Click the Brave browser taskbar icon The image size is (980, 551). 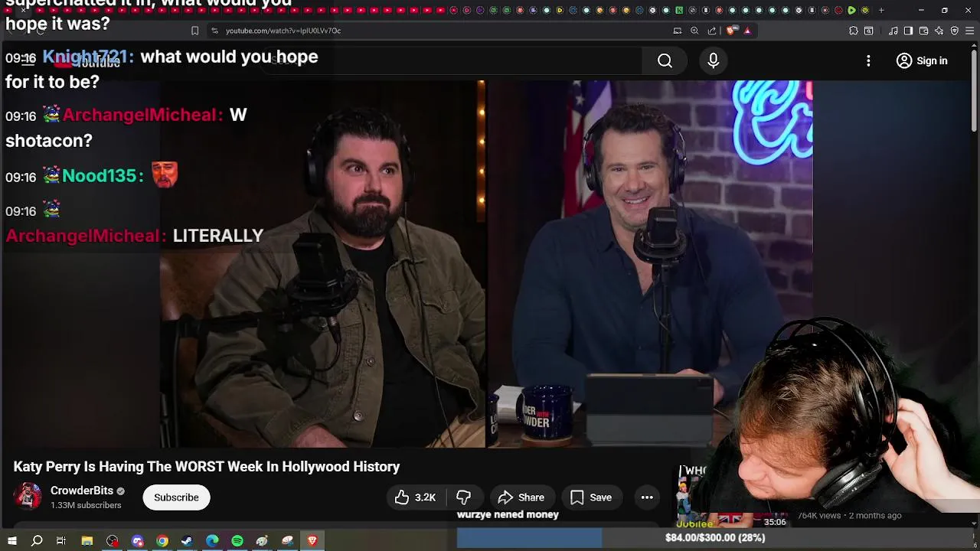click(312, 541)
